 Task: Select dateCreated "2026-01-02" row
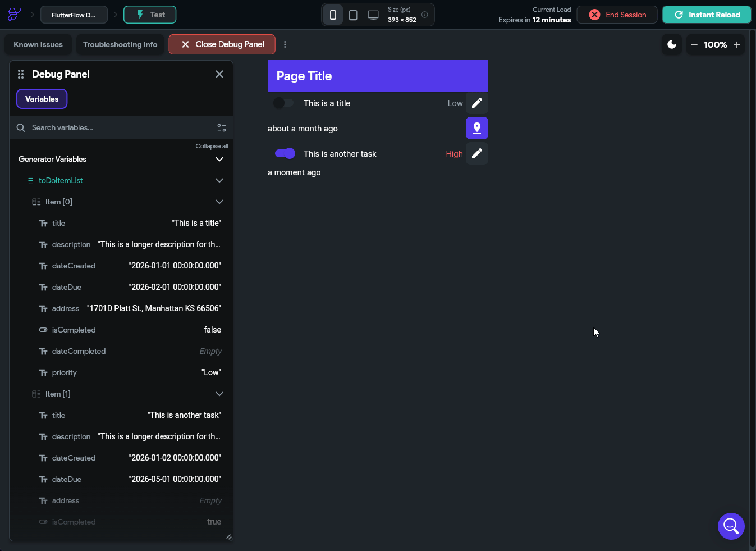[121, 458]
